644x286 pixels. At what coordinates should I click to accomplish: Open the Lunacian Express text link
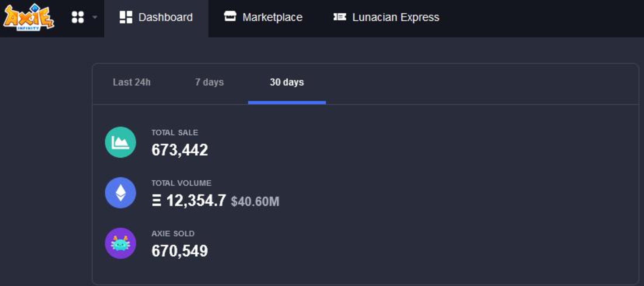point(395,17)
